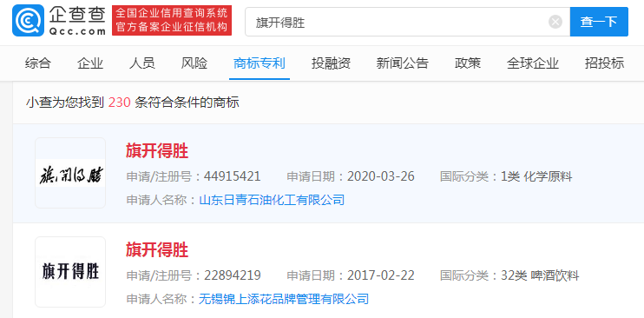Open the second 旗开得胜 trademark title
Viewport: 644px width, 318px height.
157,250
